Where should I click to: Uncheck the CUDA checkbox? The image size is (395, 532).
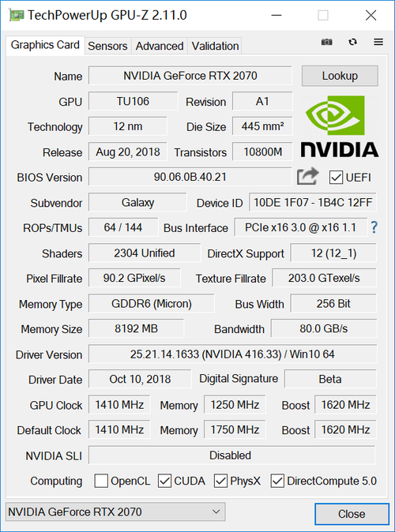pyautogui.click(x=165, y=481)
